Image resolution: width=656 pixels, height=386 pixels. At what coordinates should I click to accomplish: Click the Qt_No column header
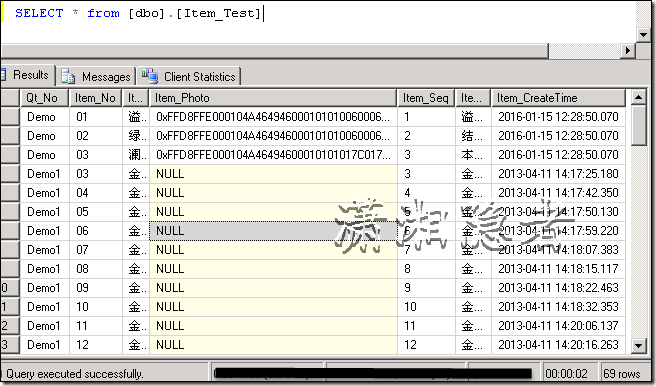(x=45, y=98)
